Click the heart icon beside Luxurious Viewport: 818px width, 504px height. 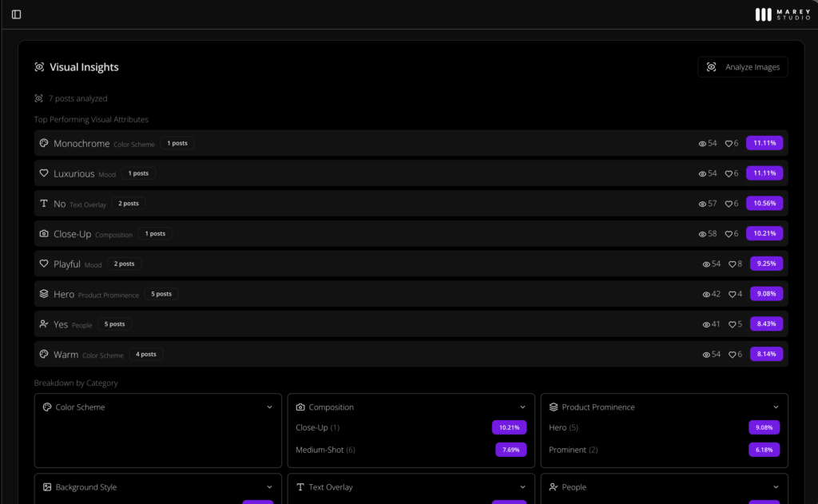coord(44,173)
